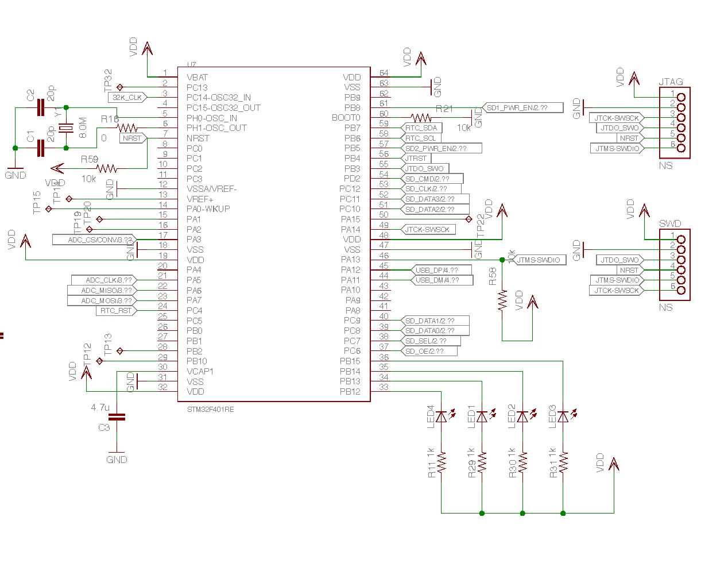Select resistor R16 symbol

click(x=127, y=128)
